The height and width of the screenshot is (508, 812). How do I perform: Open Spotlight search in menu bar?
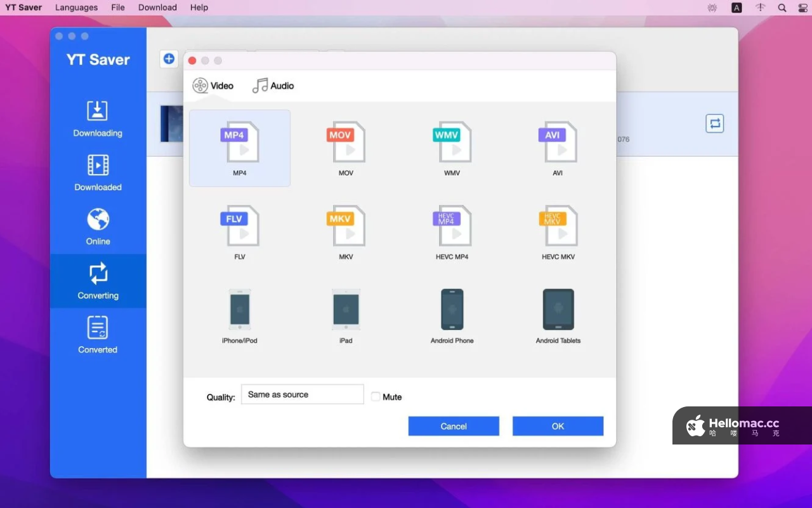782,8
